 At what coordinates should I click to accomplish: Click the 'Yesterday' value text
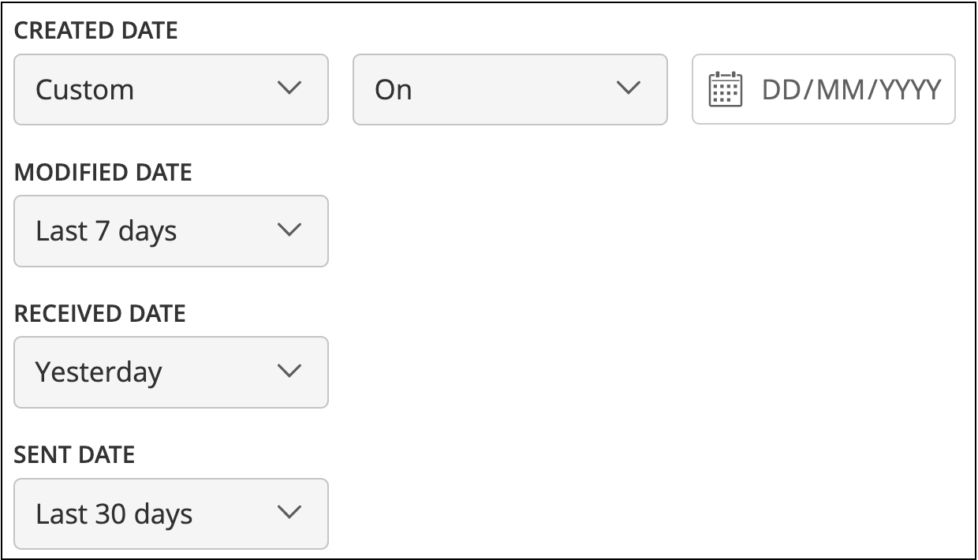(x=99, y=372)
